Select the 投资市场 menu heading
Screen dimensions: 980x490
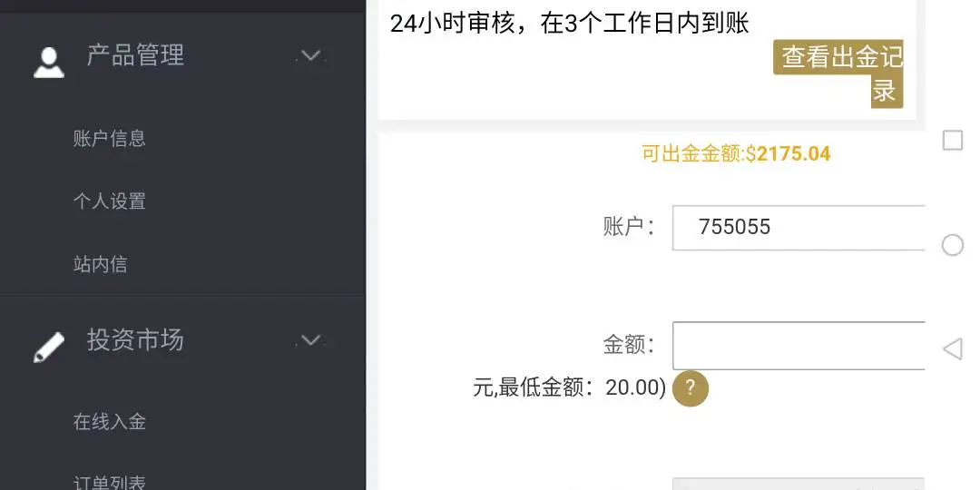point(135,340)
